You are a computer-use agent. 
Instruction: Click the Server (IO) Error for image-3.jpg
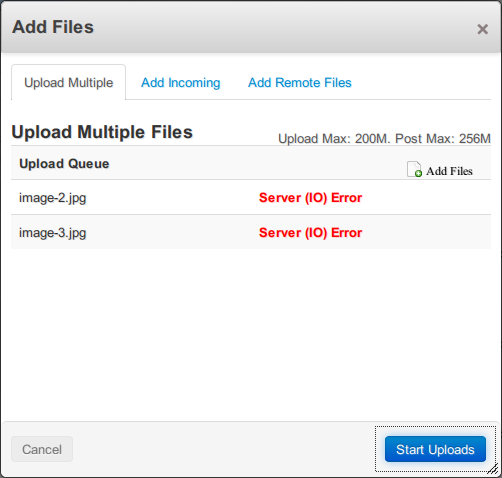[310, 233]
